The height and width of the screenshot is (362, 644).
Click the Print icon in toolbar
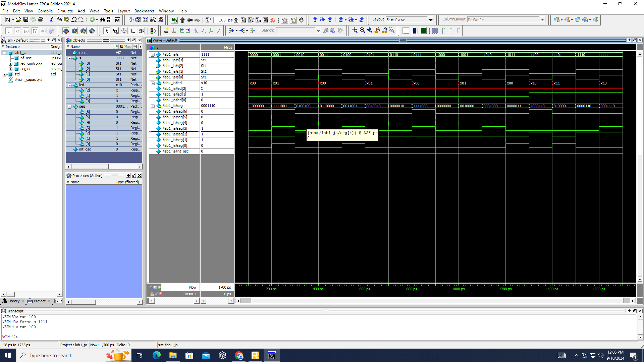coord(41,20)
